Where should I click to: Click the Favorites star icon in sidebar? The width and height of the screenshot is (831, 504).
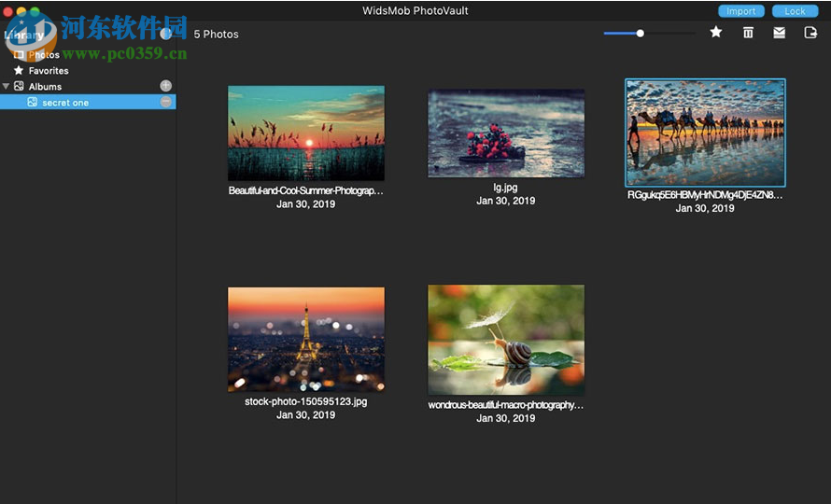(19, 71)
